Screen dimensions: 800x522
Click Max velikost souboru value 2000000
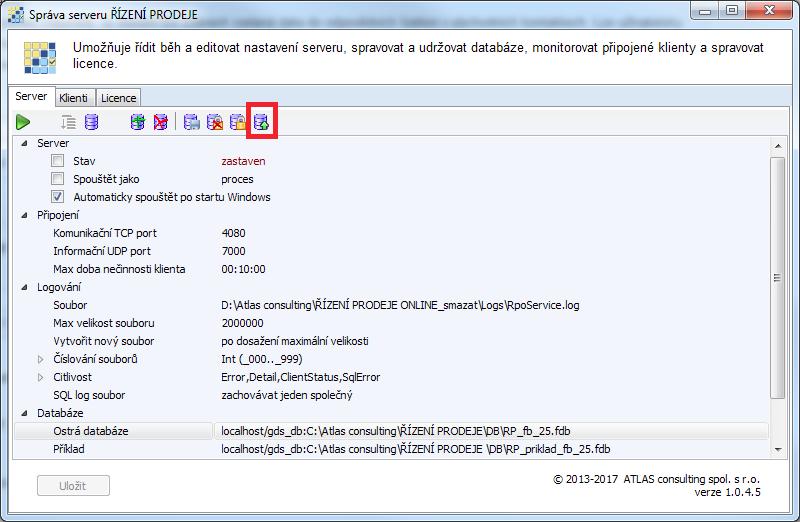coord(242,323)
